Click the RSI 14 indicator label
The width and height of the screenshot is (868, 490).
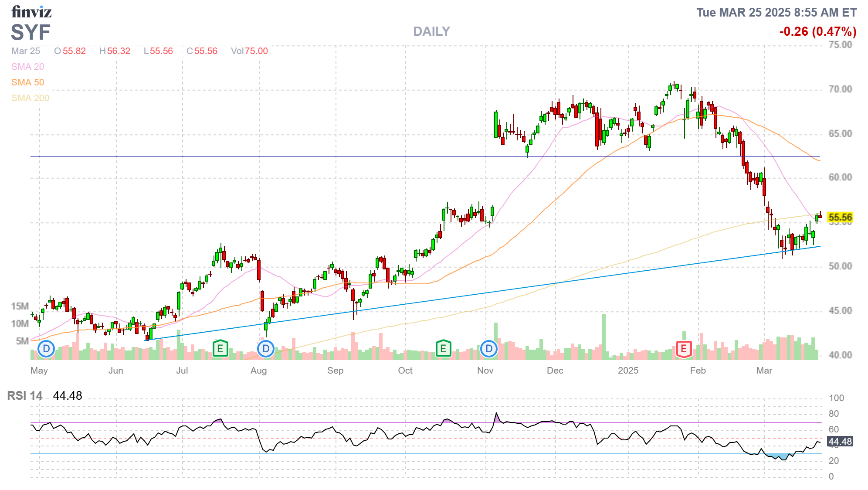(x=25, y=396)
